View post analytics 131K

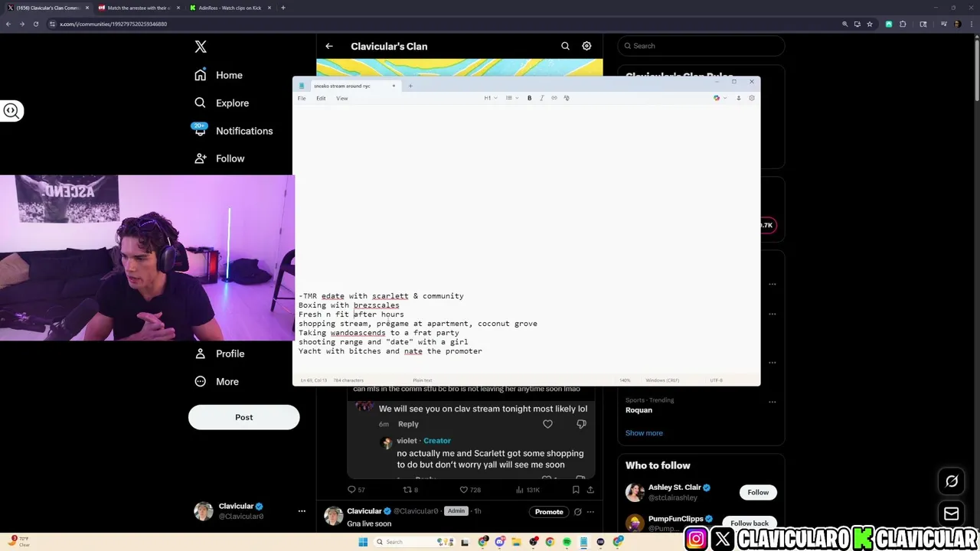pyautogui.click(x=529, y=490)
